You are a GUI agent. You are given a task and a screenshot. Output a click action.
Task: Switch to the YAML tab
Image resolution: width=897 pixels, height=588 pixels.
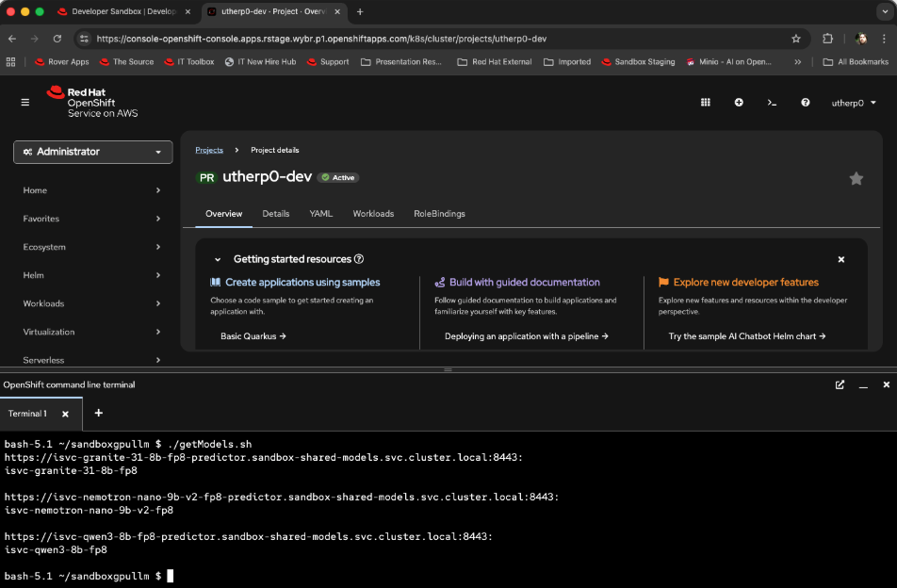click(320, 214)
